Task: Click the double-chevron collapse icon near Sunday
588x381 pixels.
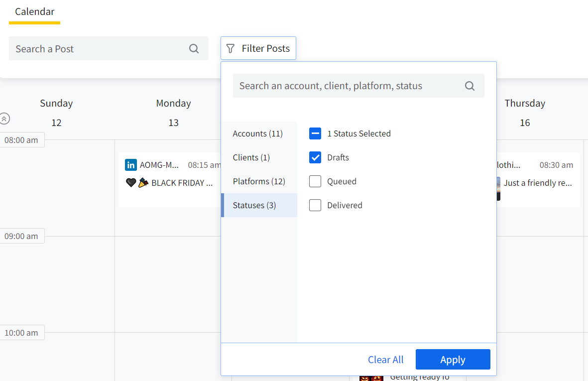Action: tap(4, 119)
